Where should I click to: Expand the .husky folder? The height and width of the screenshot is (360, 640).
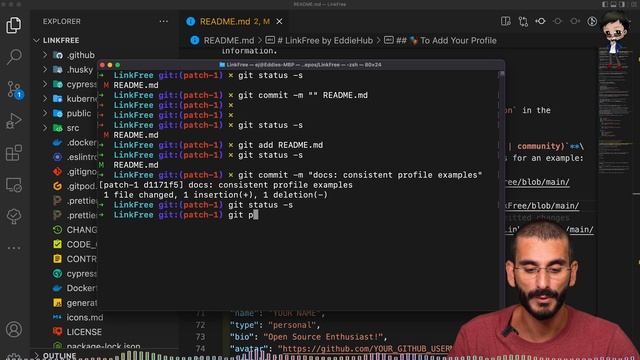pos(80,70)
